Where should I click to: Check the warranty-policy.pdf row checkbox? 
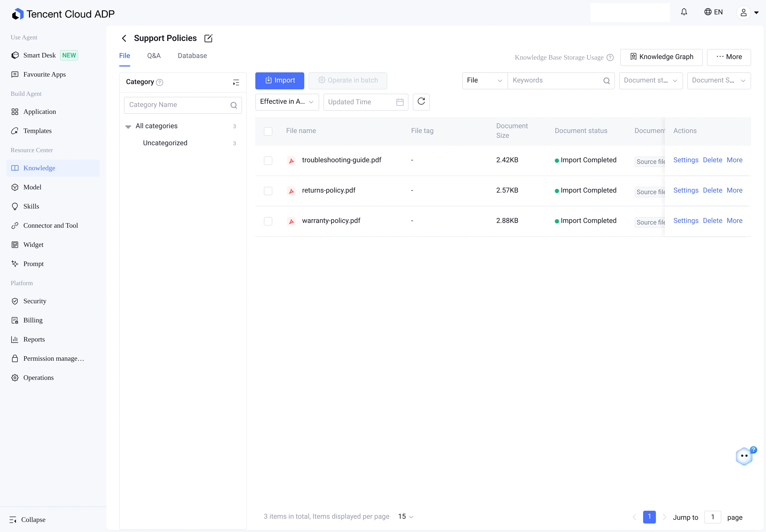click(x=268, y=221)
